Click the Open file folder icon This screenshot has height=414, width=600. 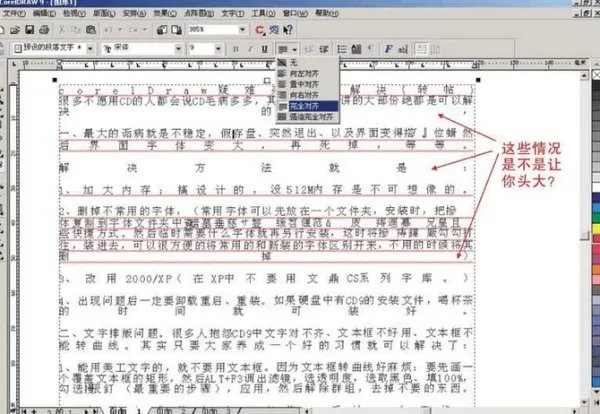(x=15, y=30)
